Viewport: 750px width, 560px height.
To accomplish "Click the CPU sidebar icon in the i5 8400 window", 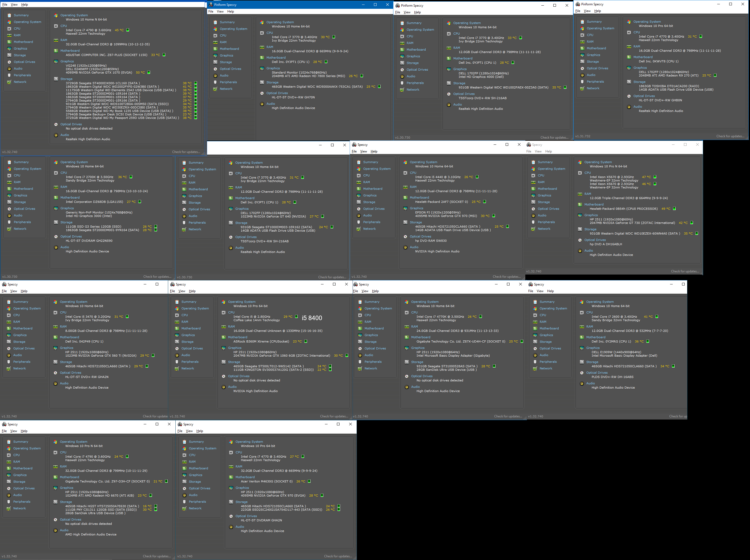I will click(x=177, y=315).
